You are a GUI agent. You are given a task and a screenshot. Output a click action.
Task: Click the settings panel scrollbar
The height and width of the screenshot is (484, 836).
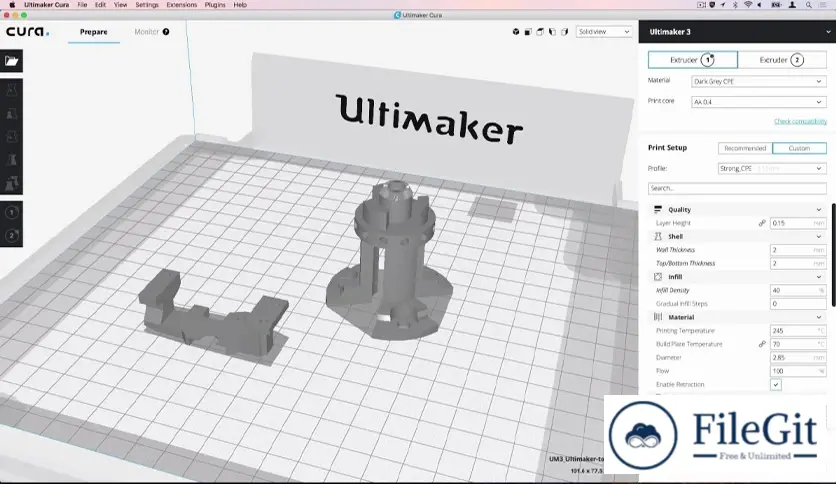(x=833, y=255)
